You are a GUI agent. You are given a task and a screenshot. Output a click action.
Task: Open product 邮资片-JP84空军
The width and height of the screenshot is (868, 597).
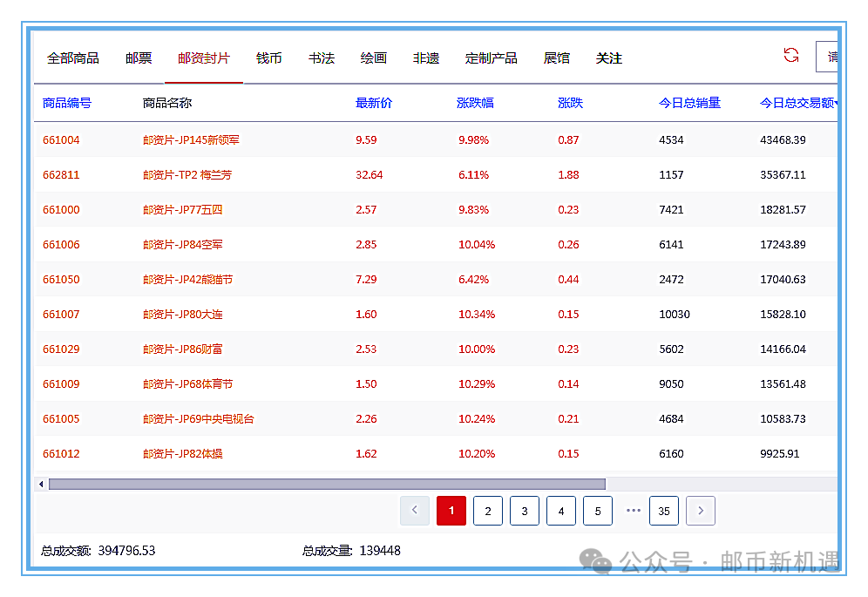pos(183,245)
